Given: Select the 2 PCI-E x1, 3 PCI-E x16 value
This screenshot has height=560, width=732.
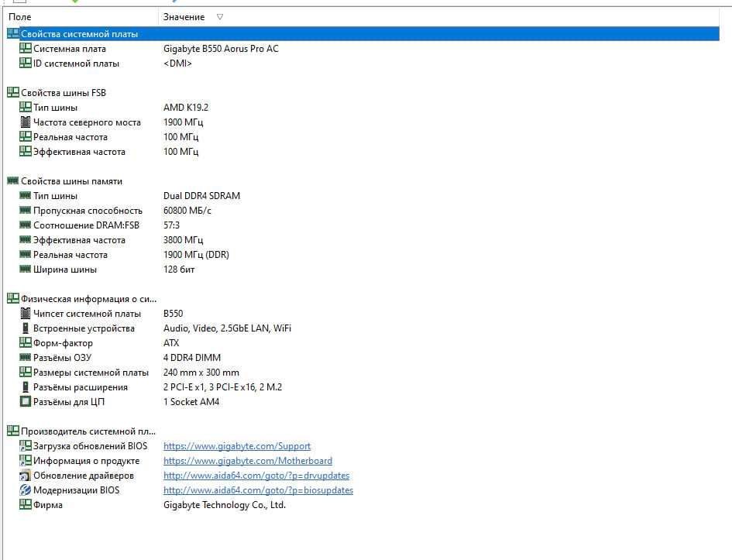Looking at the screenshot, I should point(222,387).
